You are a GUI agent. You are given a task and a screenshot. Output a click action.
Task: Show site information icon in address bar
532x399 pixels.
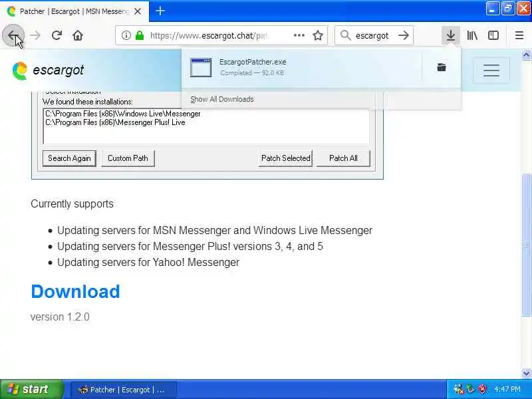[126, 35]
